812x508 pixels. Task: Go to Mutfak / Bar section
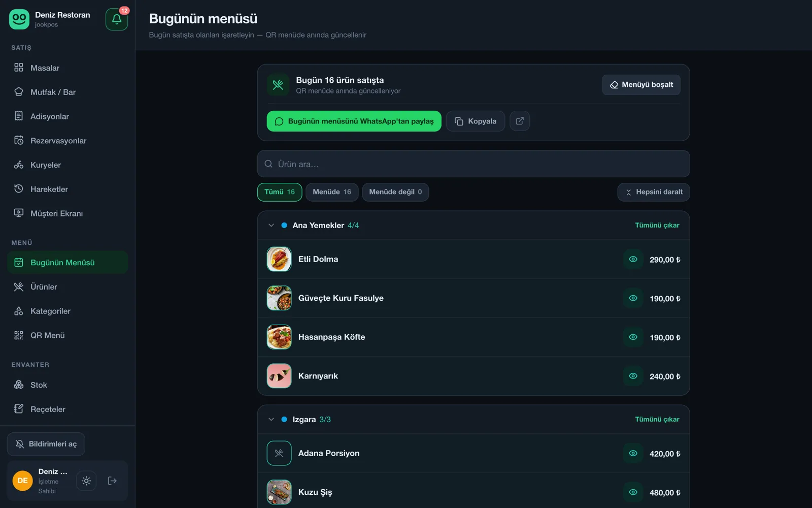tap(67, 92)
